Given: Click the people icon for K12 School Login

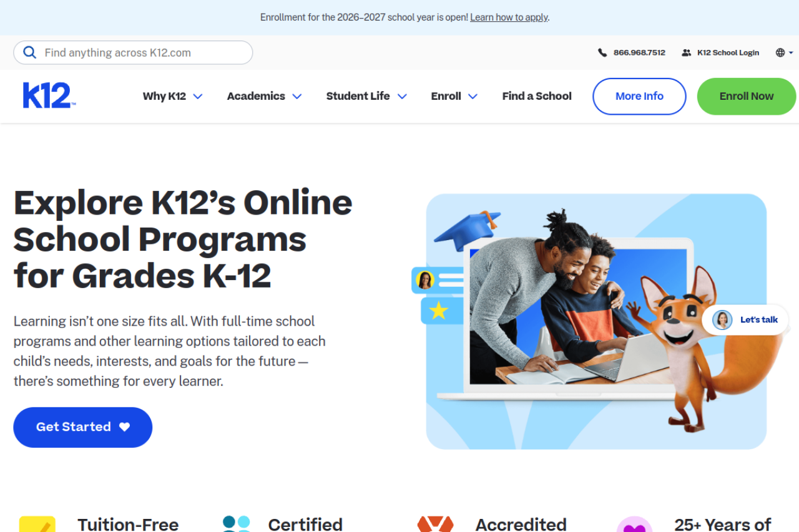Looking at the screenshot, I should tap(687, 53).
